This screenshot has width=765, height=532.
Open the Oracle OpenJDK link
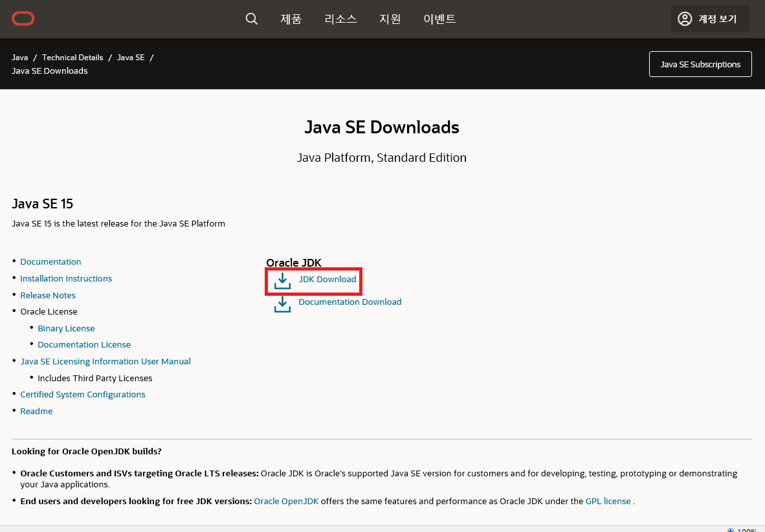(286, 501)
